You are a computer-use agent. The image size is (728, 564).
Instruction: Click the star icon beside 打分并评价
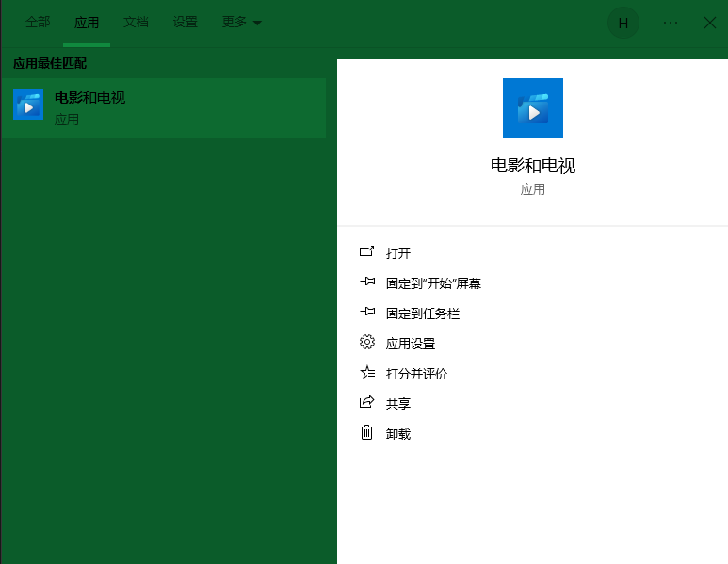(367, 372)
